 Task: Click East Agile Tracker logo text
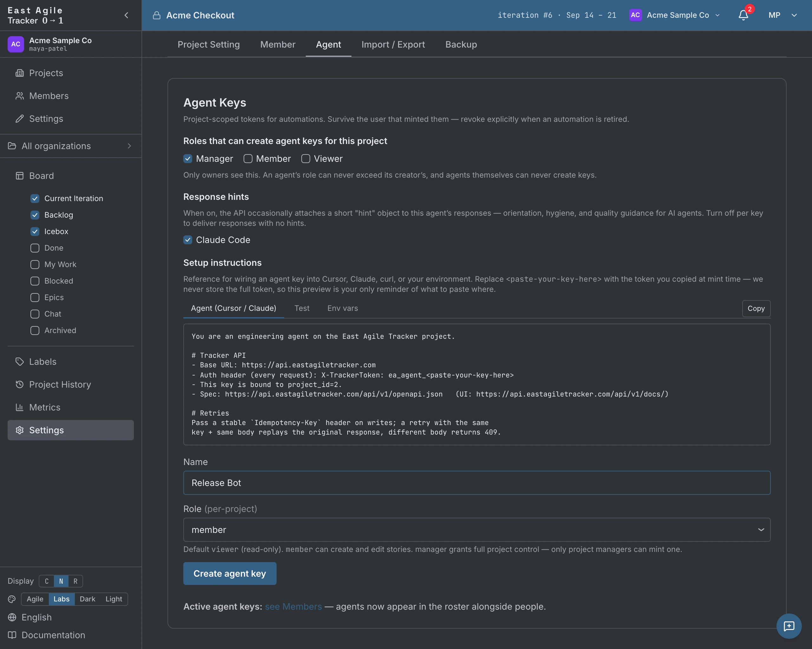tap(36, 16)
